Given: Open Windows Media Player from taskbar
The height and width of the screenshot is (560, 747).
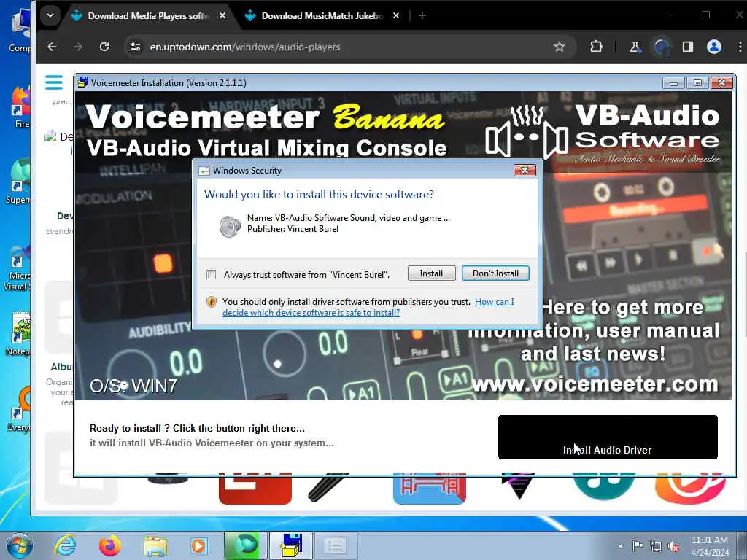Looking at the screenshot, I should pyautogui.click(x=198, y=545).
